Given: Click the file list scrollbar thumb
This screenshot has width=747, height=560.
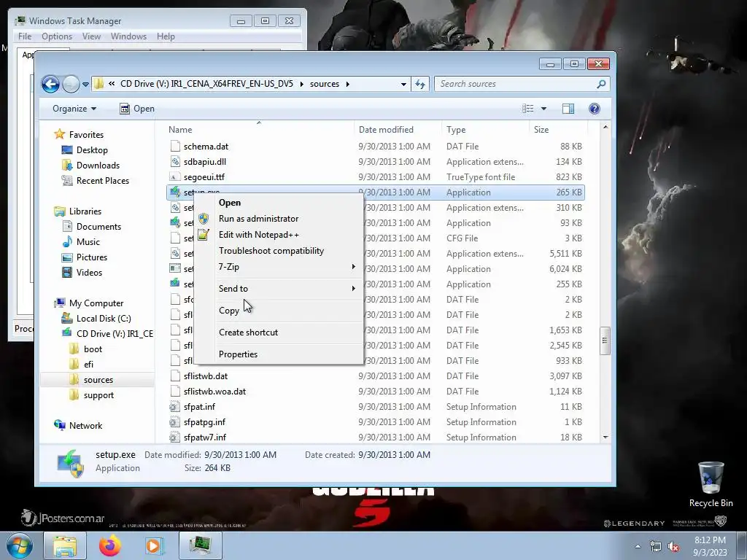Looking at the screenshot, I should (x=605, y=341).
